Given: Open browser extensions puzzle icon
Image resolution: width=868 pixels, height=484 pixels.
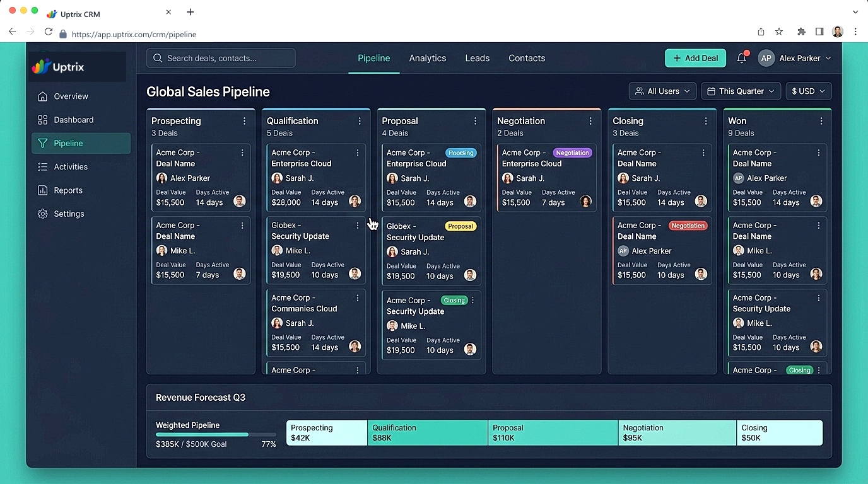Looking at the screenshot, I should pos(802,32).
